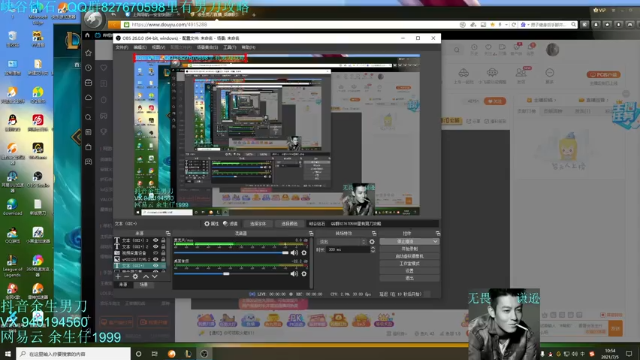Open the 文件(F) menu in OBS
The height and width of the screenshot is (360, 640).
(x=122, y=47)
